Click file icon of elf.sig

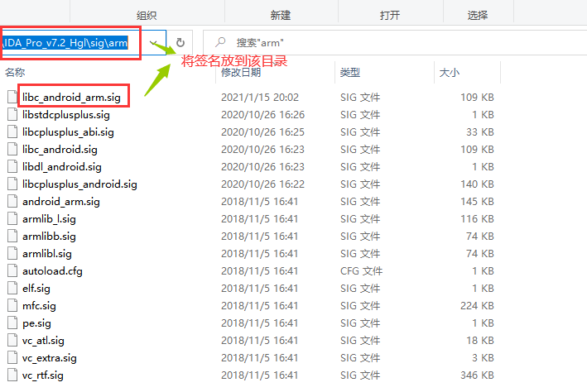(x=12, y=288)
